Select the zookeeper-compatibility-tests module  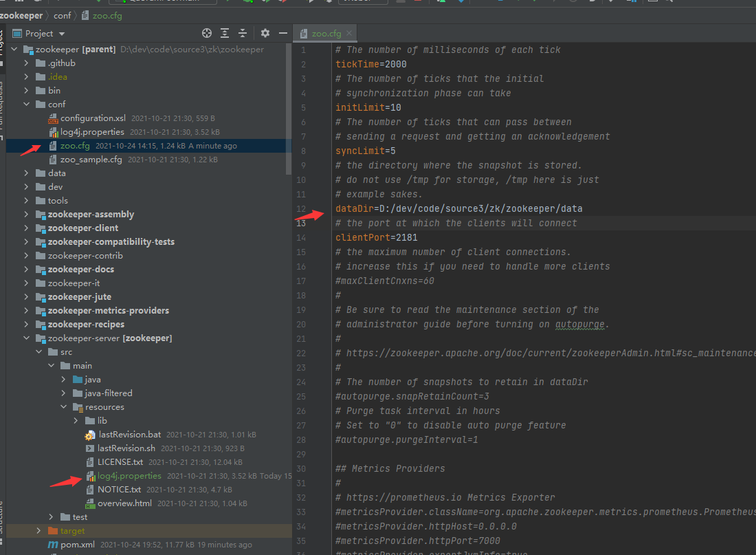click(x=111, y=242)
